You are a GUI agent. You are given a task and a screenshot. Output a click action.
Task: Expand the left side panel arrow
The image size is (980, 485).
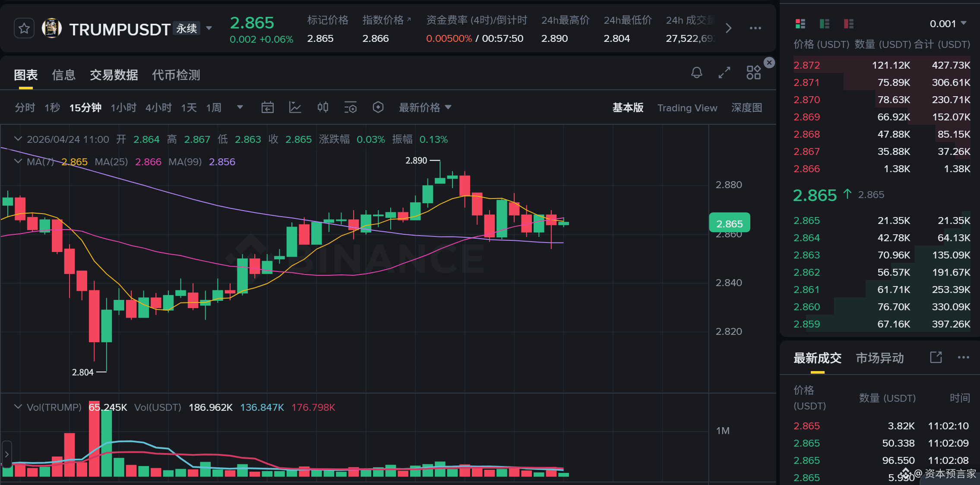point(6,454)
